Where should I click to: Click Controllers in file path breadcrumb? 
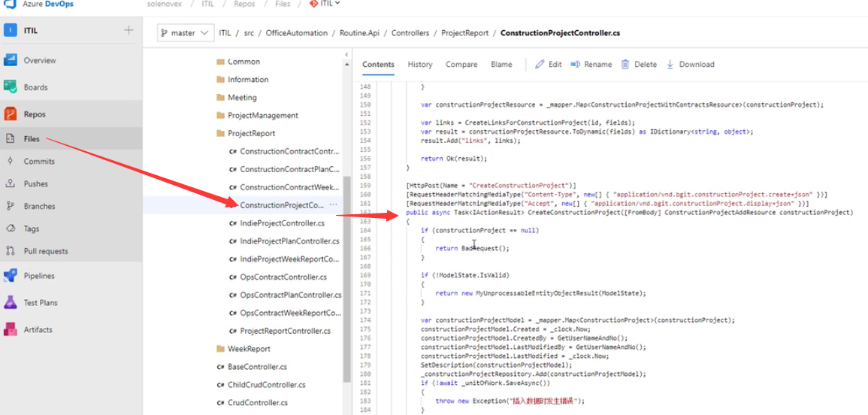pyautogui.click(x=410, y=32)
